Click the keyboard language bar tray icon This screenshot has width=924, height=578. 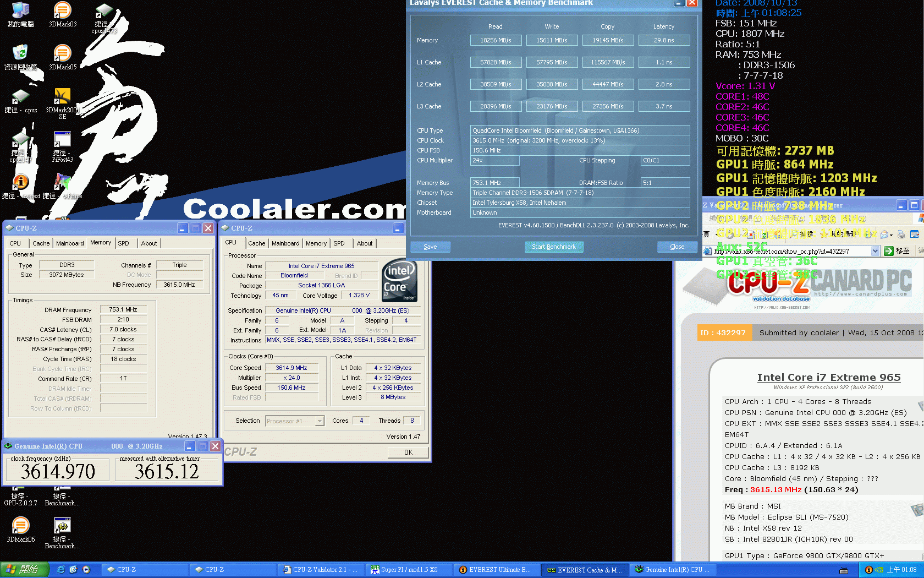point(843,571)
